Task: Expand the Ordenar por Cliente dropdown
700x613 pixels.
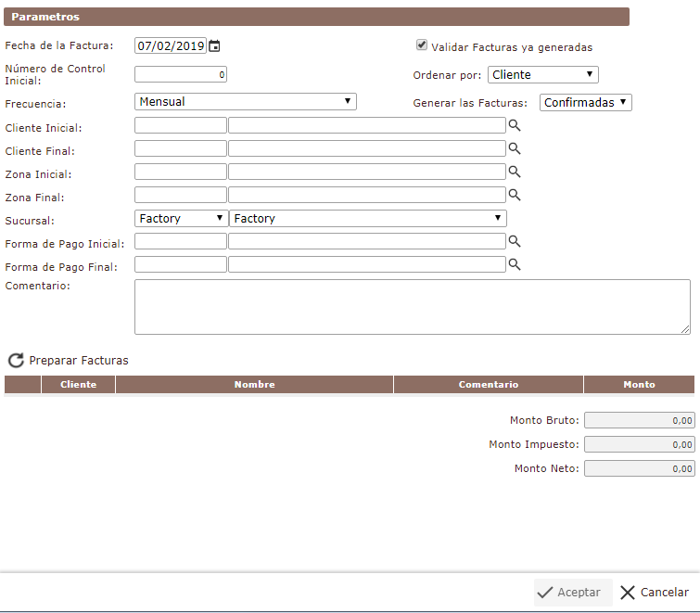Action: 542,75
